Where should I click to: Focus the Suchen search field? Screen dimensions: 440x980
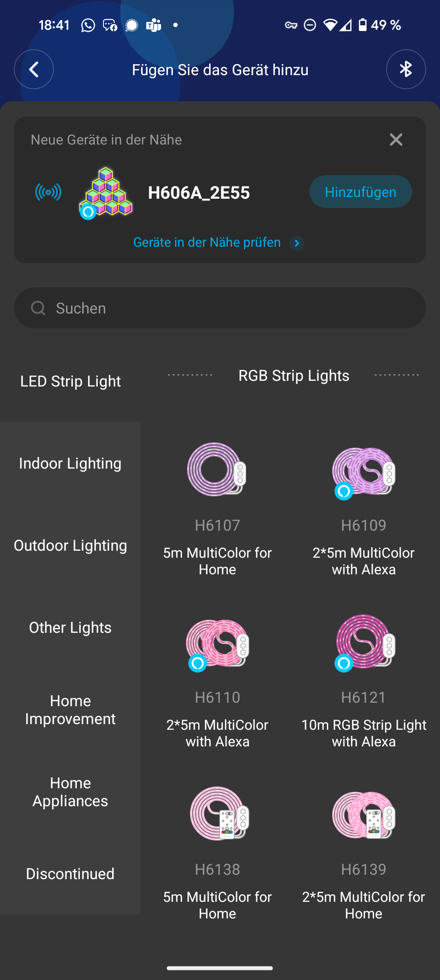[x=220, y=308]
